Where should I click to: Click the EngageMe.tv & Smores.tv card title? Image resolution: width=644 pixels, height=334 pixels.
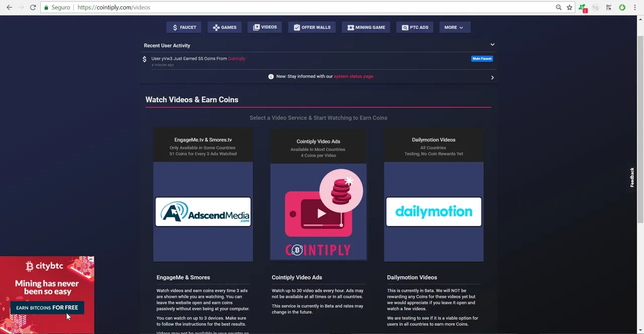203,140
